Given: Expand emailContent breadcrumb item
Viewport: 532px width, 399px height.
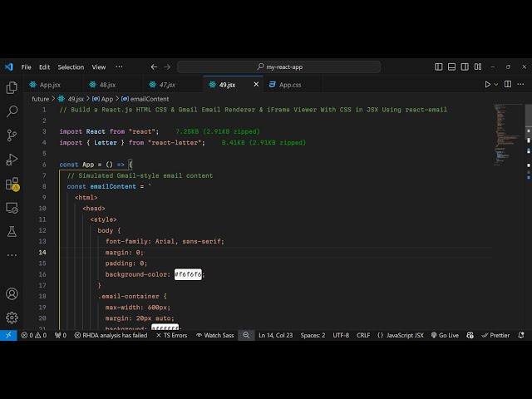Looking at the screenshot, I should (150, 99).
